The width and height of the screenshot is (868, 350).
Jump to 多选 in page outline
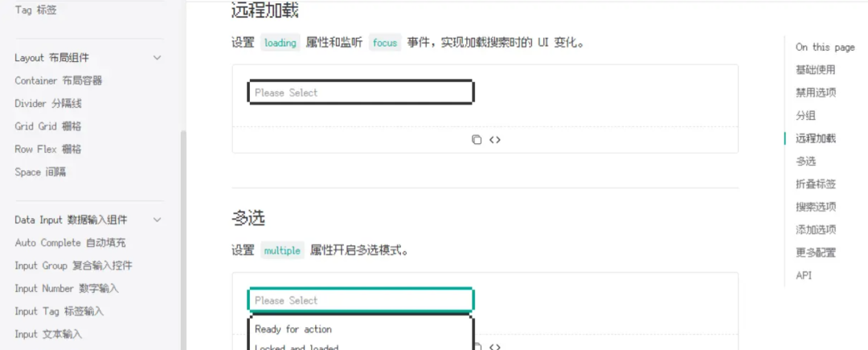(805, 161)
